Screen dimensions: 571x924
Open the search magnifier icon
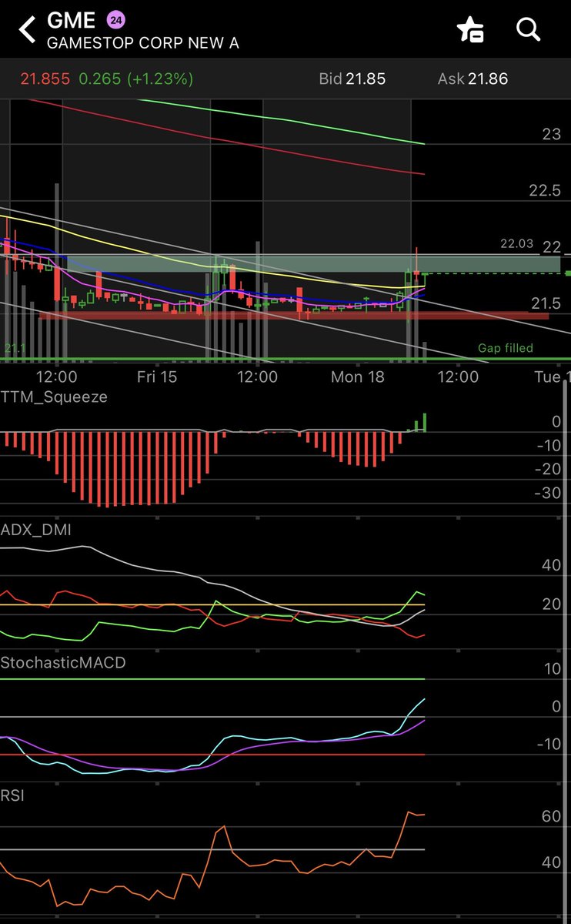[x=529, y=30]
